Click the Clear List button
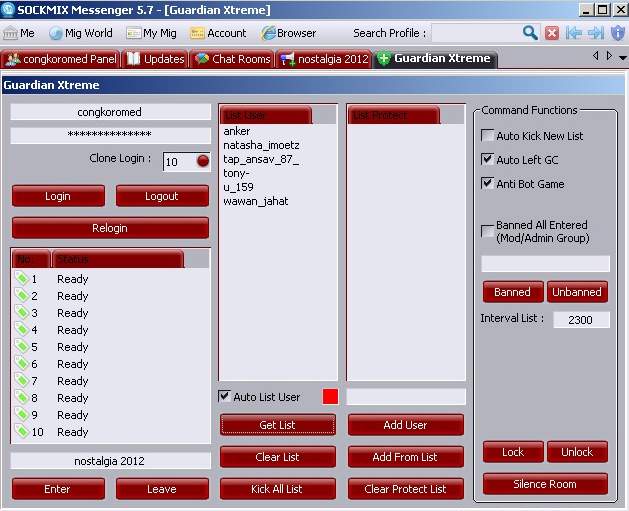Image resolution: width=629 pixels, height=511 pixels. (278, 457)
